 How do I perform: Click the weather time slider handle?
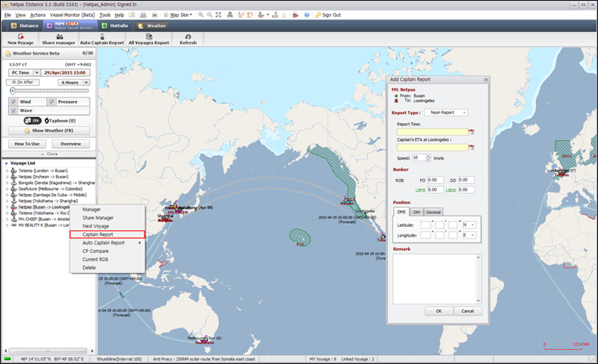13,90
